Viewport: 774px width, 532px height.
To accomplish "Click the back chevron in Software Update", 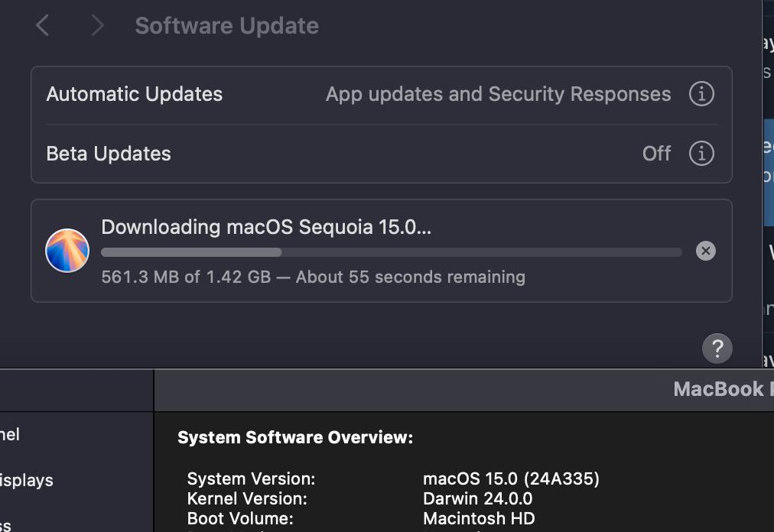I will click(x=43, y=26).
